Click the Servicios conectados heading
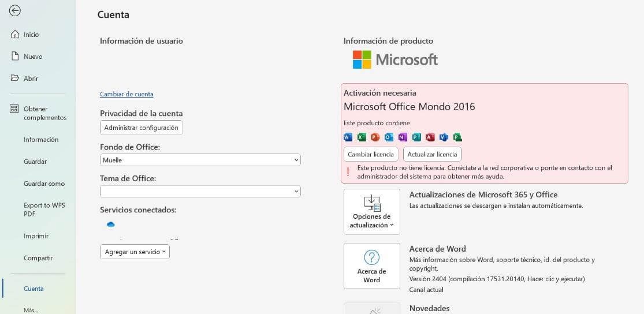Screen dimensions: 644x314 (138, 210)
